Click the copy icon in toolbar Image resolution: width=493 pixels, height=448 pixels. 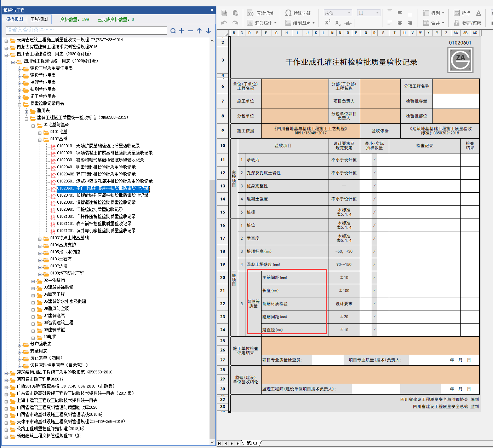224,13
